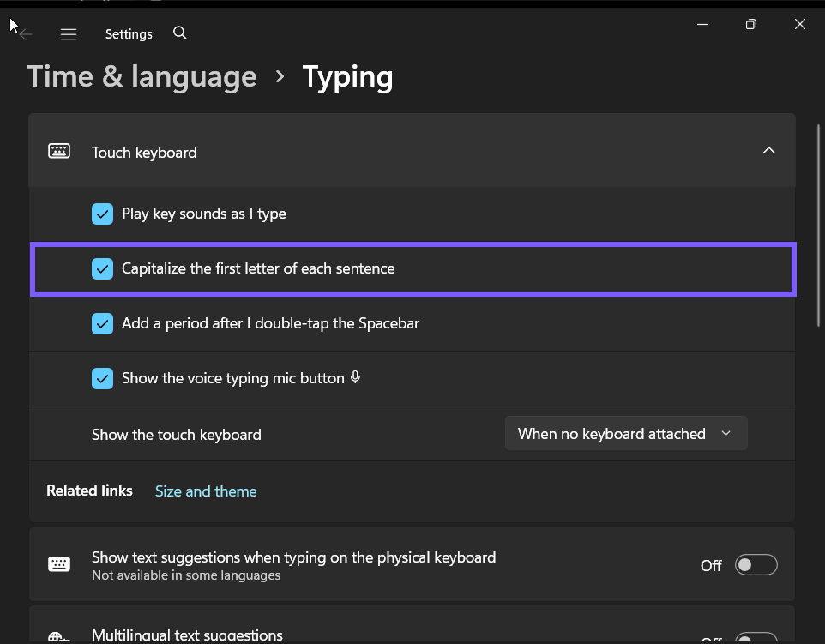Click the Show the touch keyboard label

177,435
